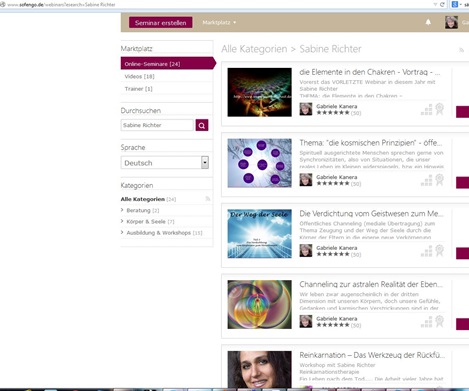Image resolution: width=469 pixels, height=391 pixels.
Task: Expand Ausbildung & Workshops category arrow
Action: point(122,232)
